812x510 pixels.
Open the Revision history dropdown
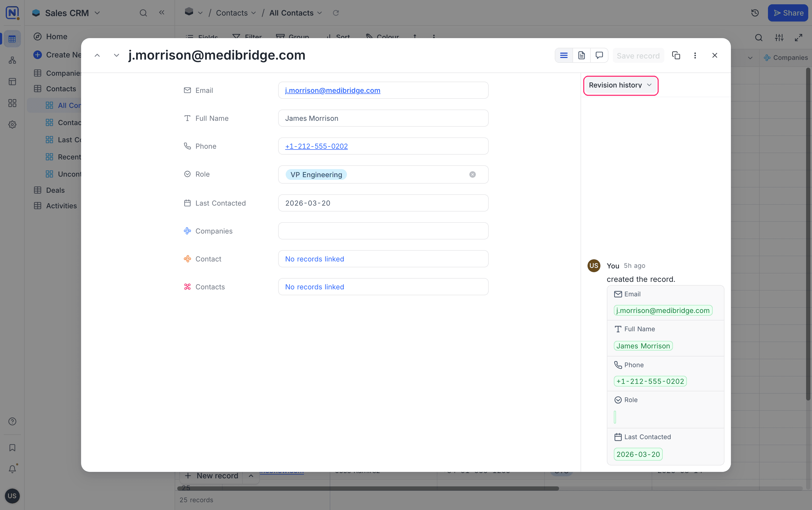(x=621, y=85)
